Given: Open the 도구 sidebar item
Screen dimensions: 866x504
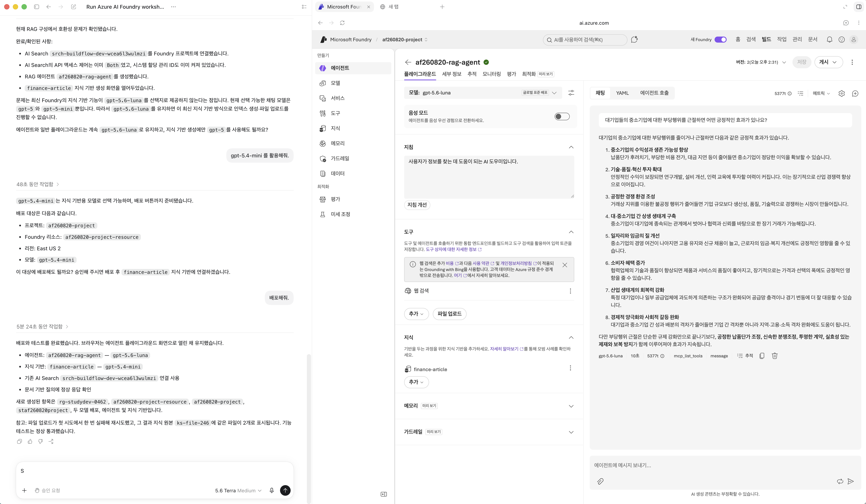Looking at the screenshot, I should click(353, 113).
